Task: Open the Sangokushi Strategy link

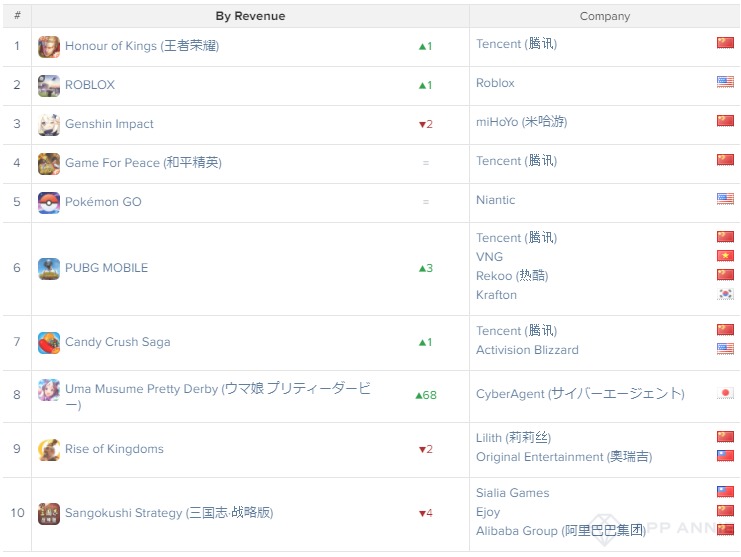Action: 169,513
